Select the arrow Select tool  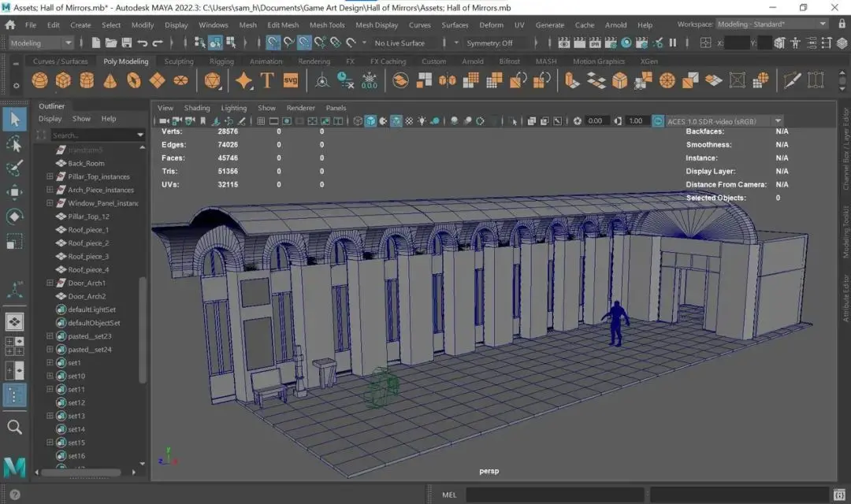point(15,120)
